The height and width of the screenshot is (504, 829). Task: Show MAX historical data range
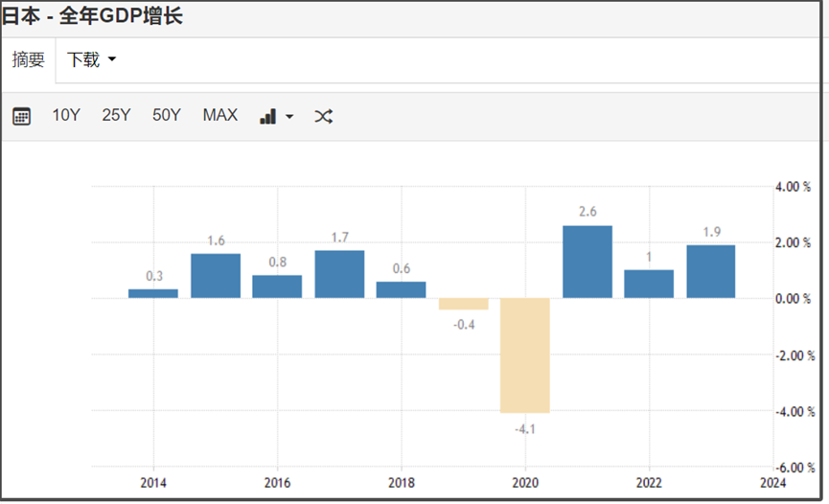pyautogui.click(x=220, y=115)
